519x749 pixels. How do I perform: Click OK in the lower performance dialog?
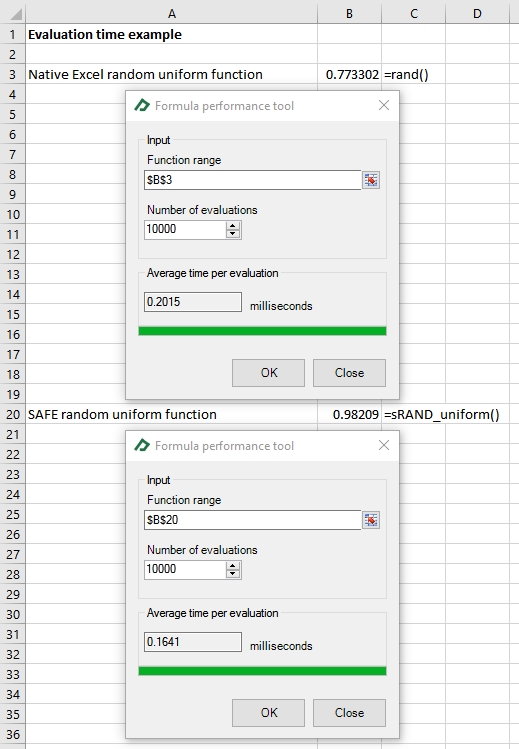click(268, 713)
